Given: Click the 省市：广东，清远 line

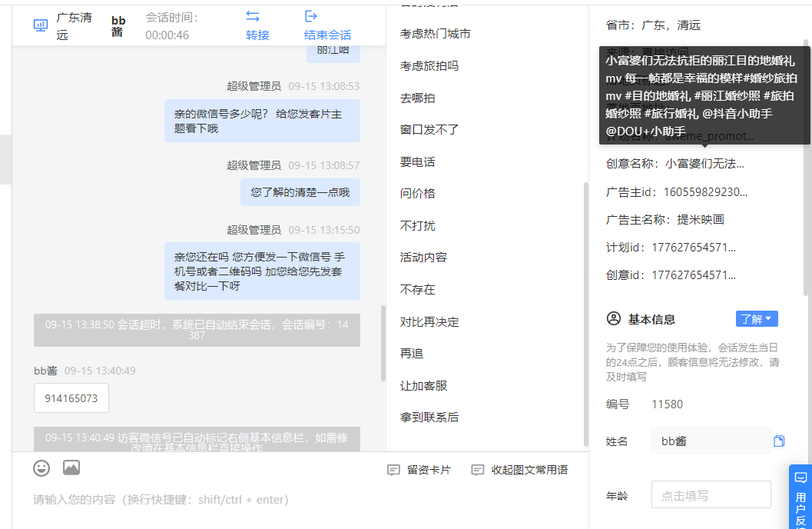Looking at the screenshot, I should [653, 25].
